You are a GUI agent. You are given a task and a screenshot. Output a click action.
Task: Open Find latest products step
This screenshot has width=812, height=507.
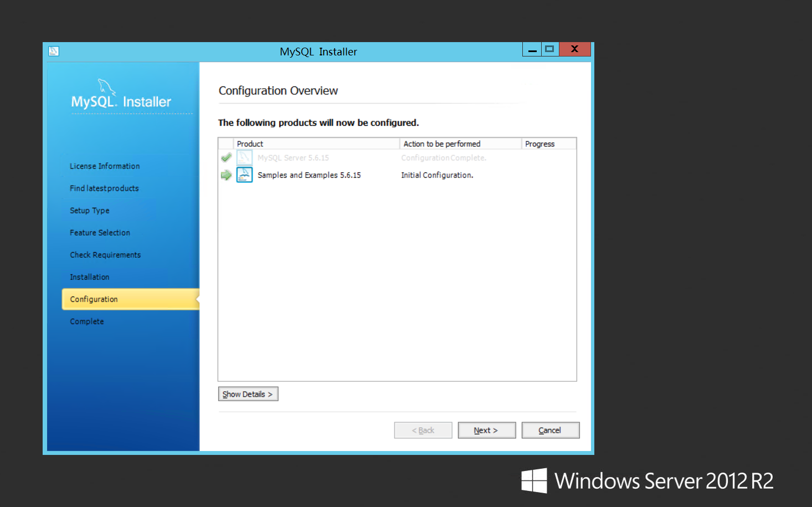point(104,188)
